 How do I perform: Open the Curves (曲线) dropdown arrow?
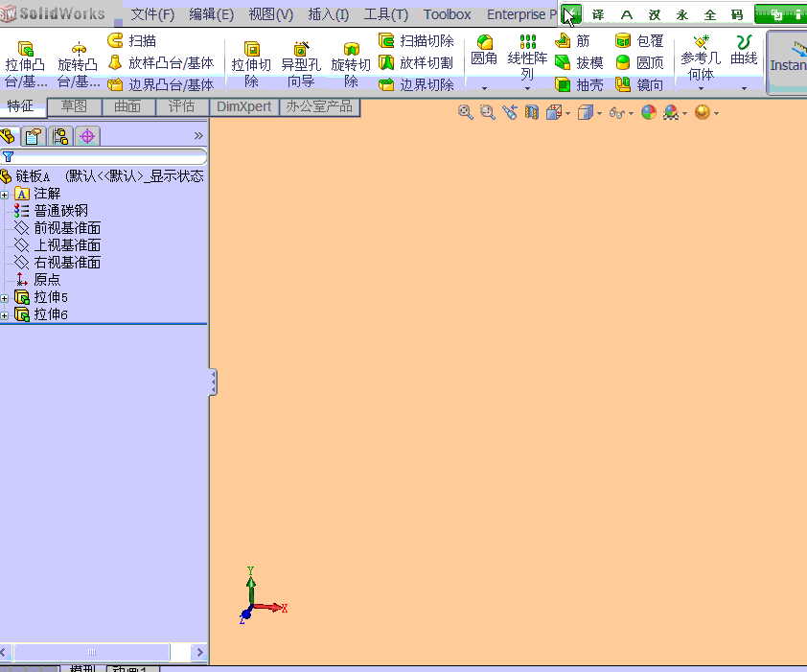[744, 88]
